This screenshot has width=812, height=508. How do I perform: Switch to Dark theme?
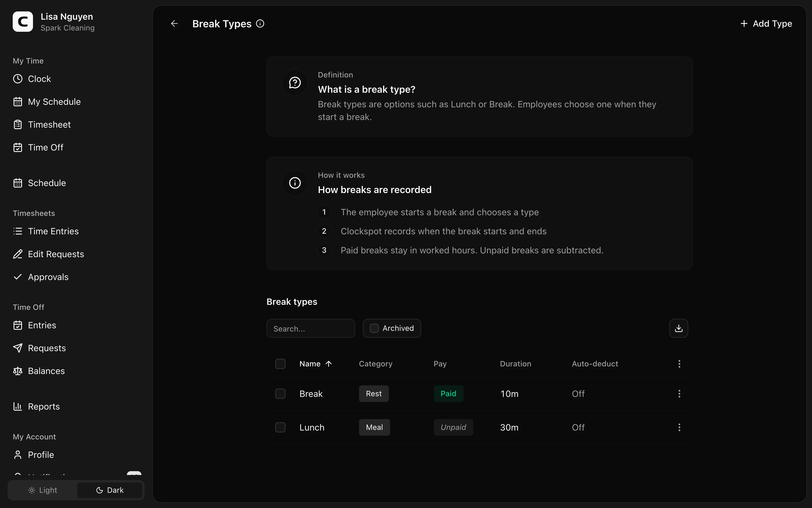(110, 490)
